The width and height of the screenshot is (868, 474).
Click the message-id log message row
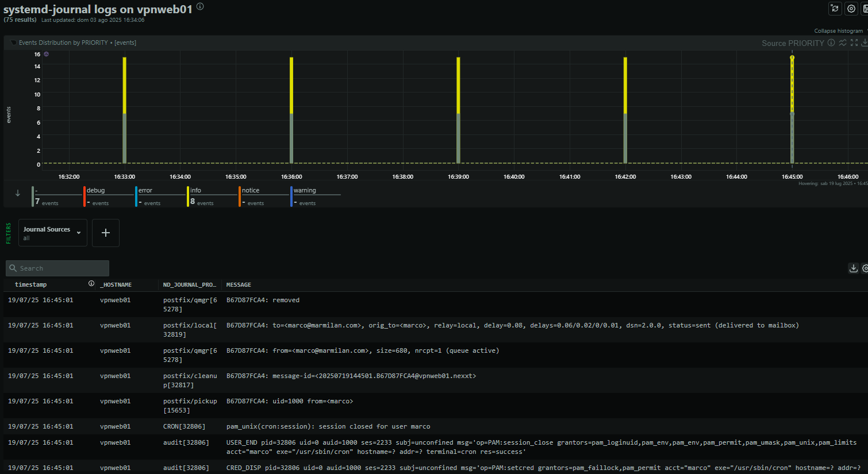351,376
